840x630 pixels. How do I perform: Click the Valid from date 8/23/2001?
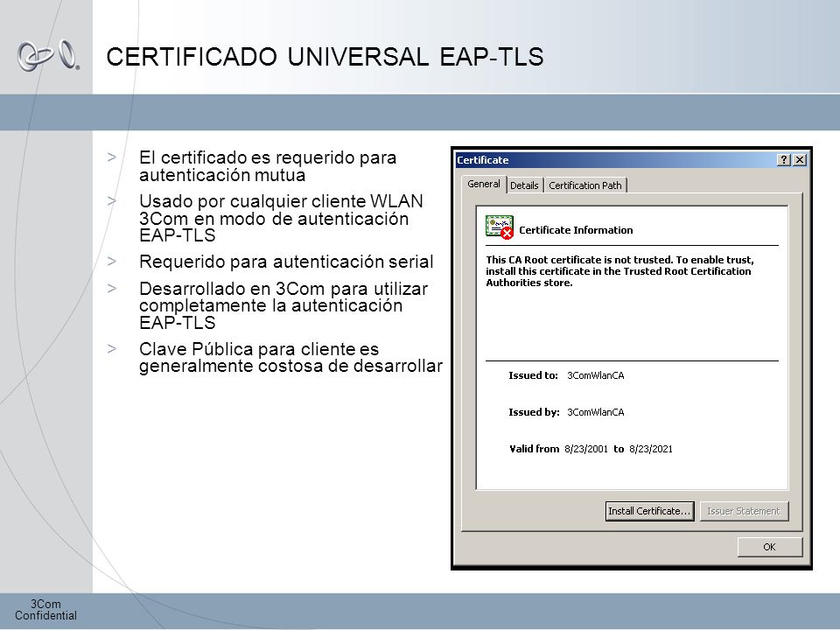(x=586, y=449)
